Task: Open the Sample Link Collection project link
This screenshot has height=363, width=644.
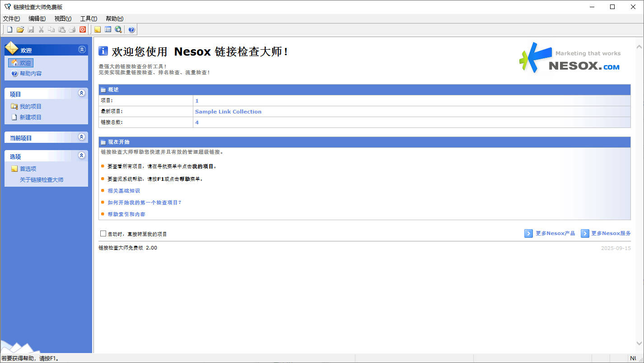Action: pyautogui.click(x=228, y=112)
